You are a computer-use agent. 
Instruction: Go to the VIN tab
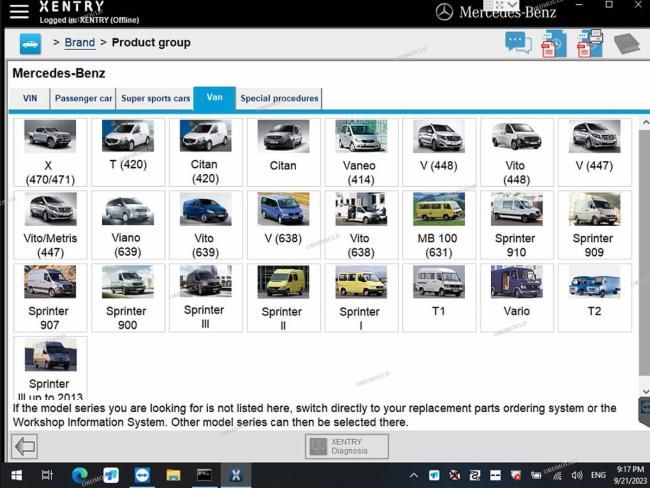pos(30,99)
